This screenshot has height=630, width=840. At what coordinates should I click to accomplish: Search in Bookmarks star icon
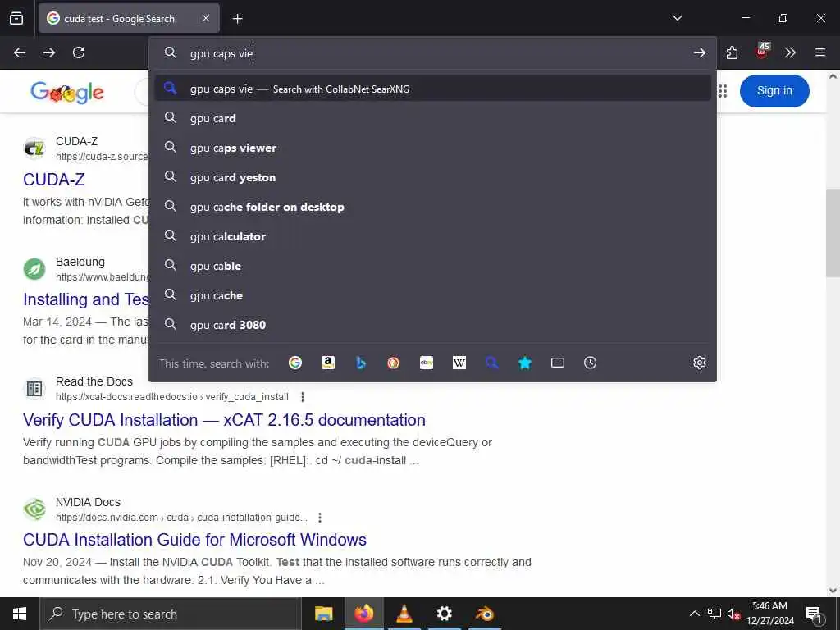525,363
